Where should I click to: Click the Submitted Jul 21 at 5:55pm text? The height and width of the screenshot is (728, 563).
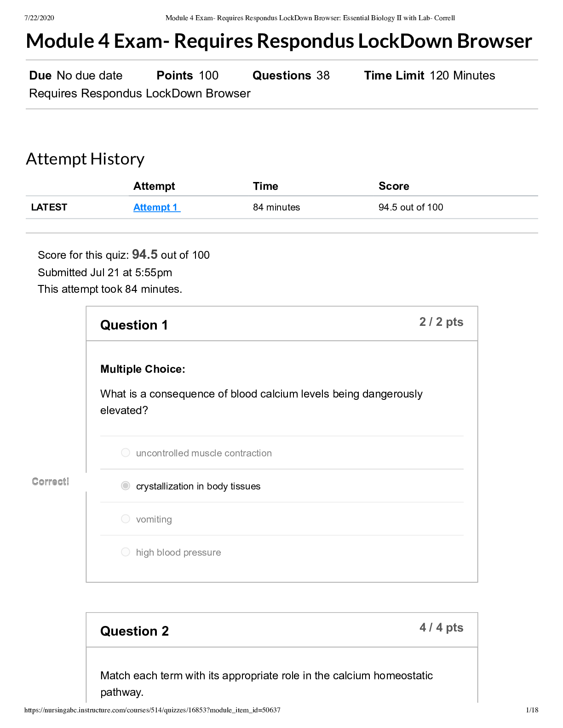pos(105,273)
